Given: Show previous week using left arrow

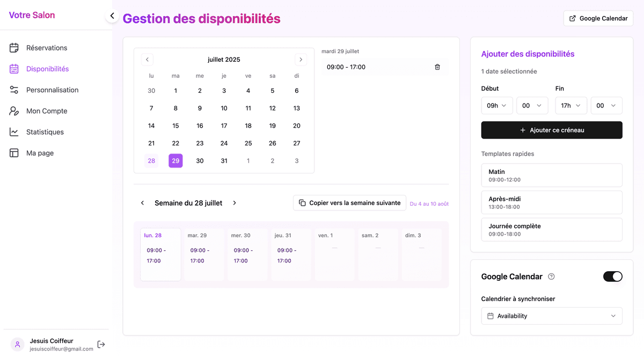Looking at the screenshot, I should tap(142, 203).
